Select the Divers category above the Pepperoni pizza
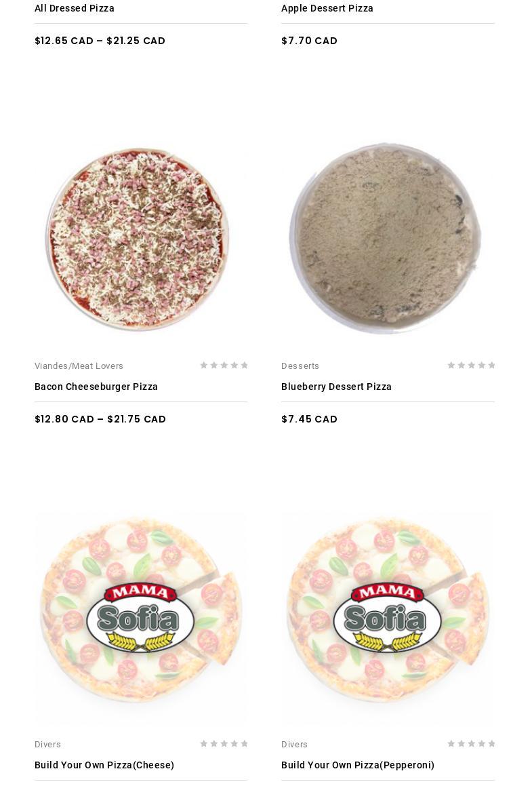 pyautogui.click(x=295, y=745)
